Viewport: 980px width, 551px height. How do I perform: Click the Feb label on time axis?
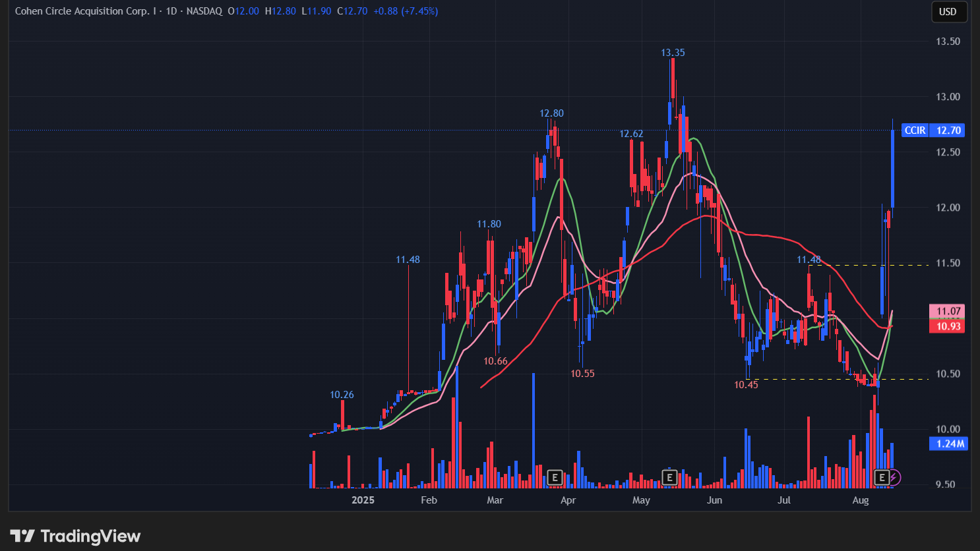(429, 500)
